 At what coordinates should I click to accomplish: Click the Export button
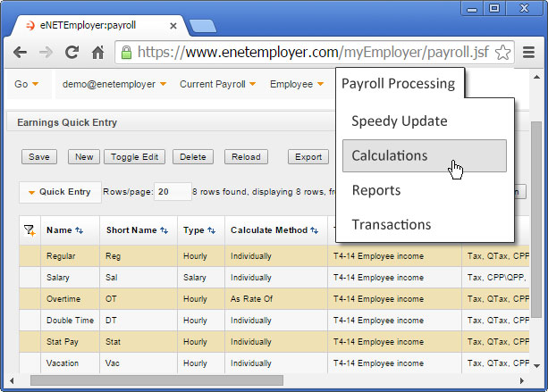pos(308,157)
